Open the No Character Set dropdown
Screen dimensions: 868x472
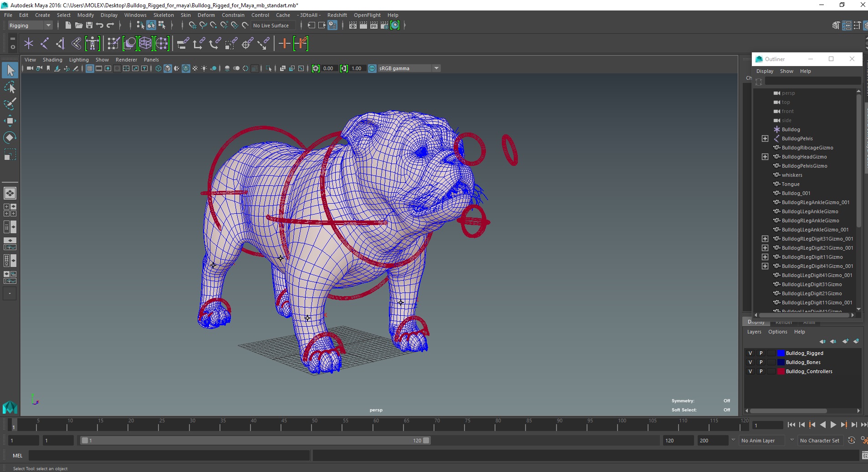[x=821, y=441]
